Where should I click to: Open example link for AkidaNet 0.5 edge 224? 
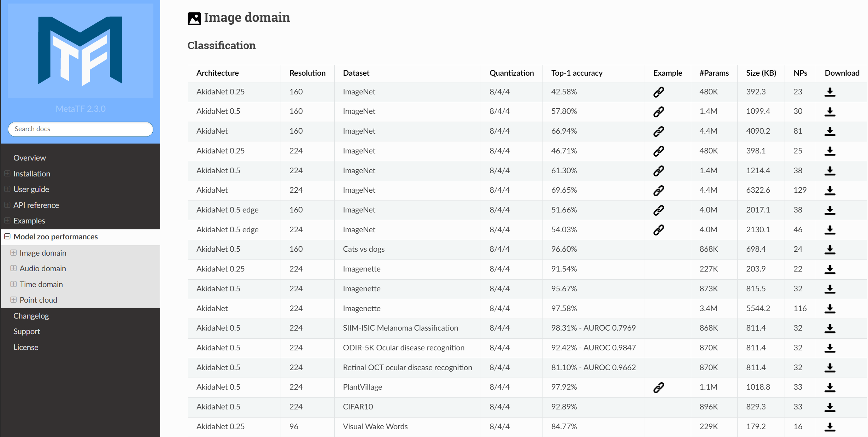[x=658, y=230]
